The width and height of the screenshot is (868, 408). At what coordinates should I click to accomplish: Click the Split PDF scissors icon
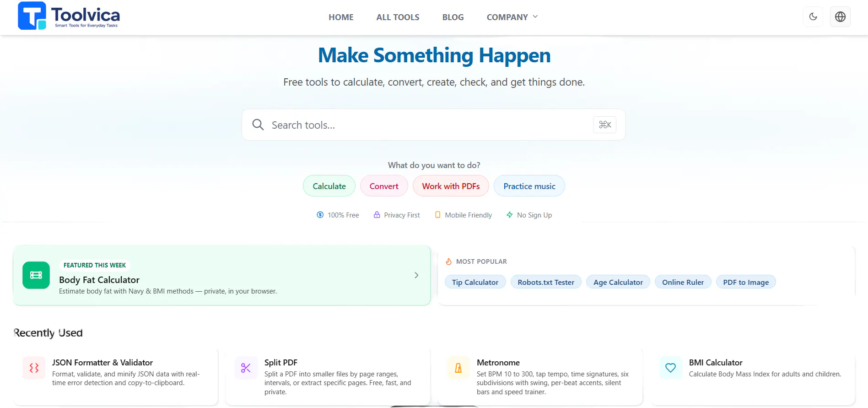246,368
